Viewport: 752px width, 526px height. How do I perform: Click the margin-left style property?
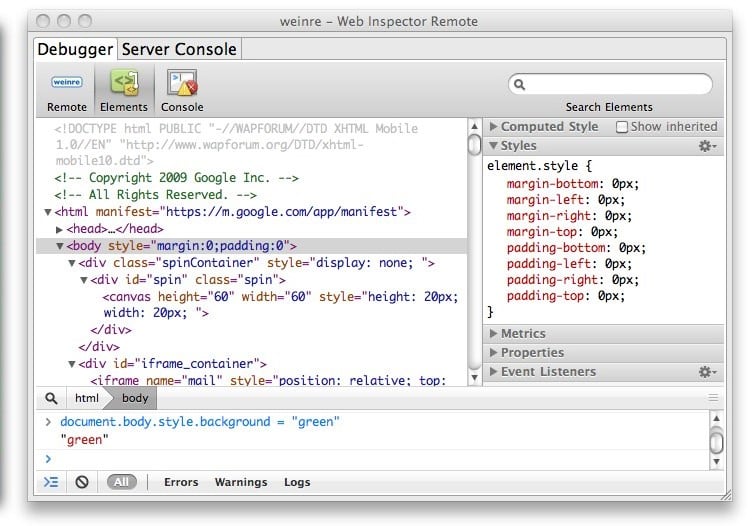[566, 200]
